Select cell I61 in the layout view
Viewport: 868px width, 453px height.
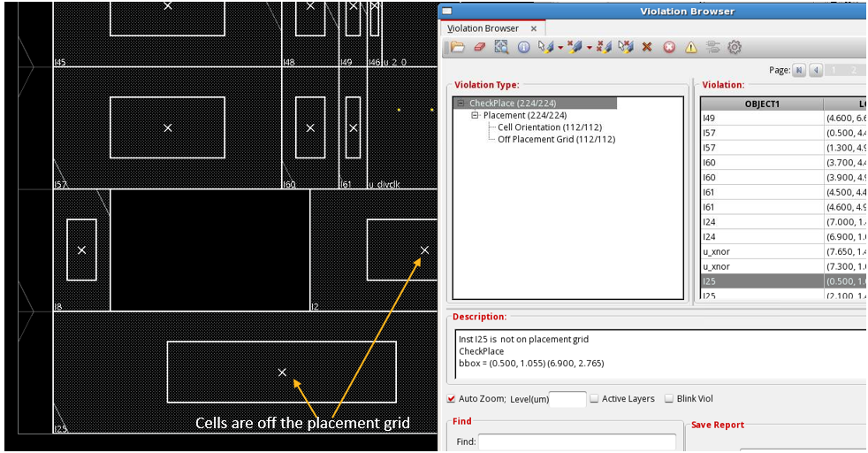click(353, 128)
